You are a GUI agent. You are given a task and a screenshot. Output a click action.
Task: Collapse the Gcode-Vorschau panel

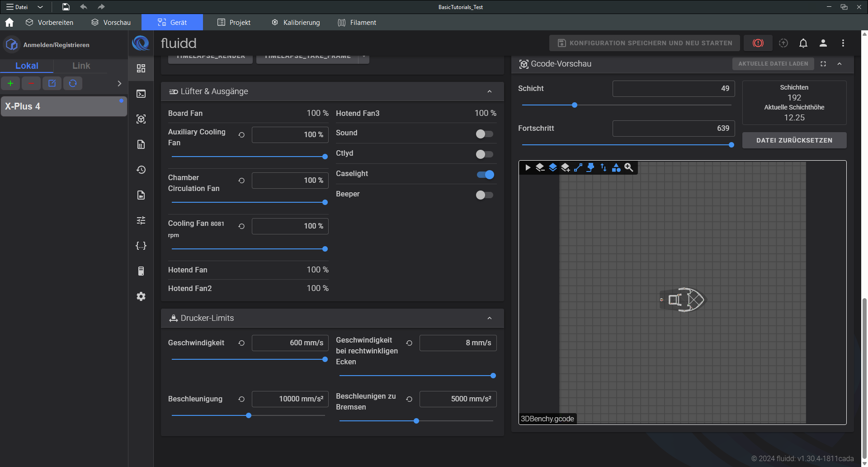pyautogui.click(x=840, y=64)
